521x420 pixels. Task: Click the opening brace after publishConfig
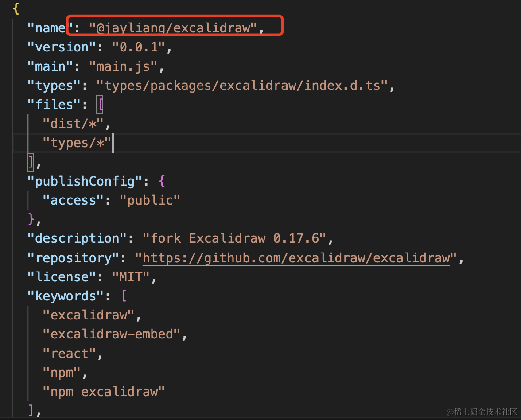point(162,182)
